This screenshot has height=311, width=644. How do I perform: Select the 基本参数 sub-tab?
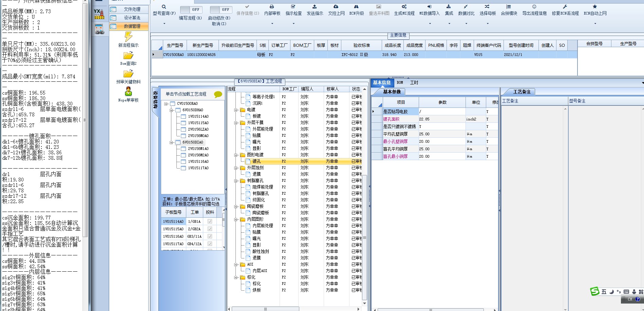pyautogui.click(x=392, y=92)
